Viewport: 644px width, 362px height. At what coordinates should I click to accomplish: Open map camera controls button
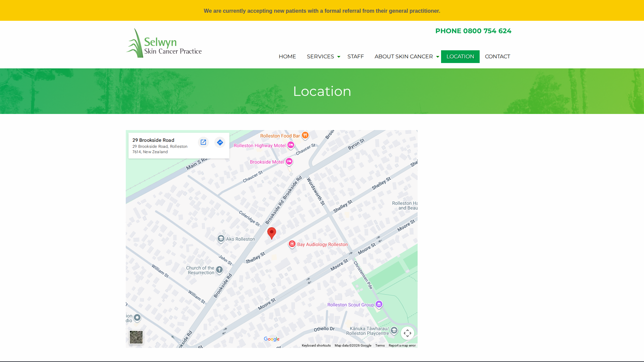tap(408, 333)
